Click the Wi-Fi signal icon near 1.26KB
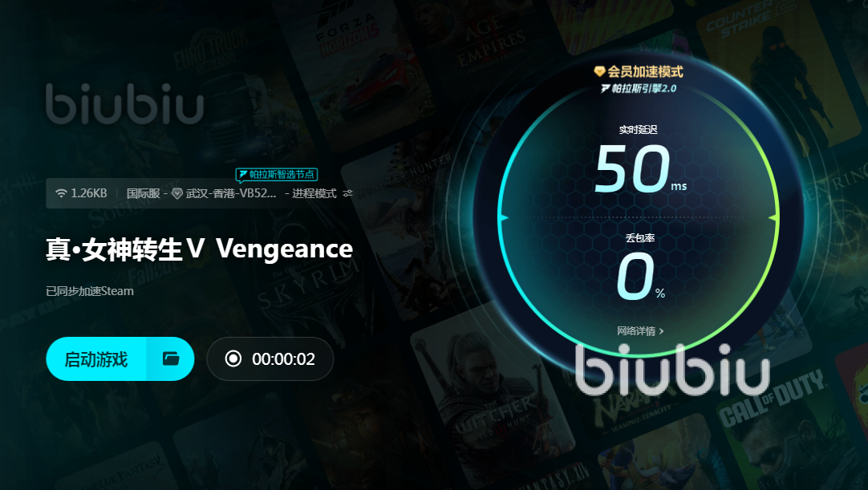This screenshot has height=490, width=868. point(61,193)
